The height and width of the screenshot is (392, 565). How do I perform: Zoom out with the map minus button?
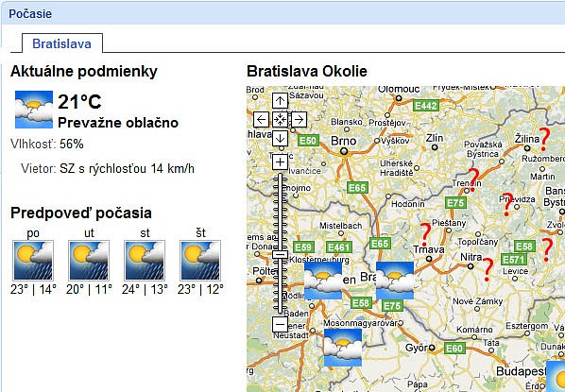pos(280,324)
